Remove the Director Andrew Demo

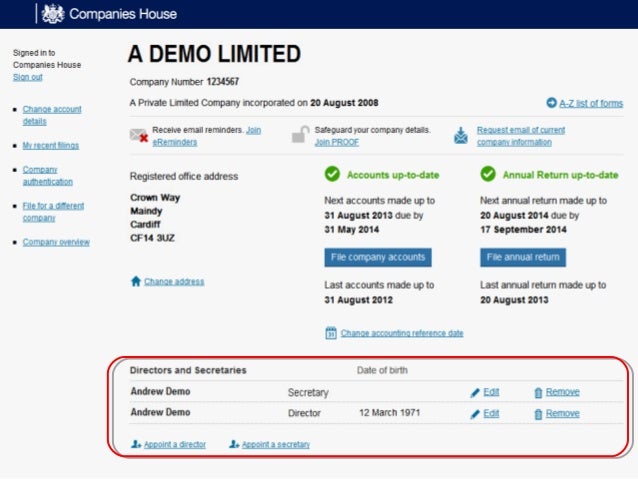[x=562, y=413]
